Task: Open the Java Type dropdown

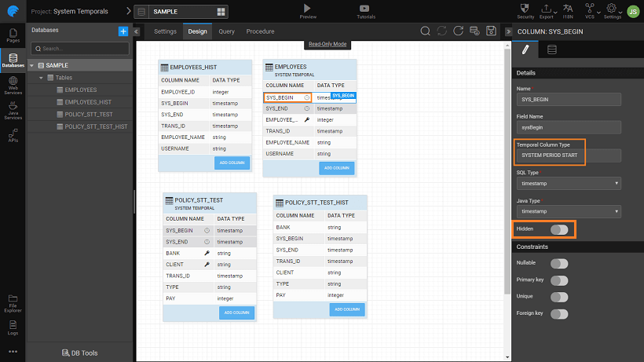Action: [568, 211]
